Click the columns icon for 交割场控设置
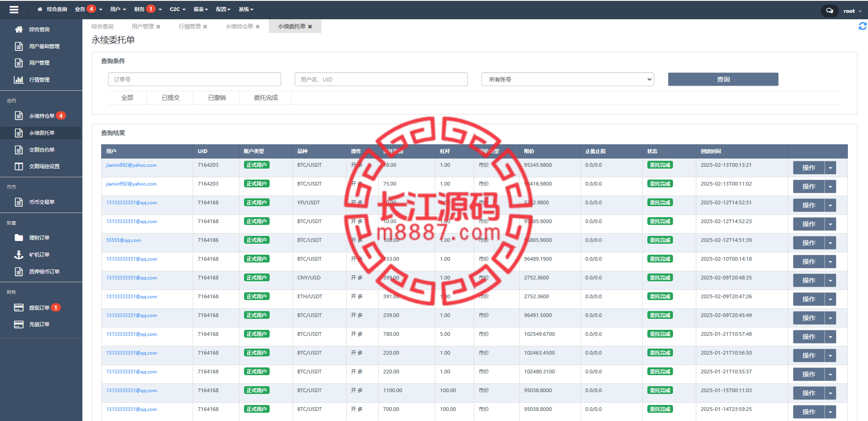The height and width of the screenshot is (421, 868). coord(19,166)
